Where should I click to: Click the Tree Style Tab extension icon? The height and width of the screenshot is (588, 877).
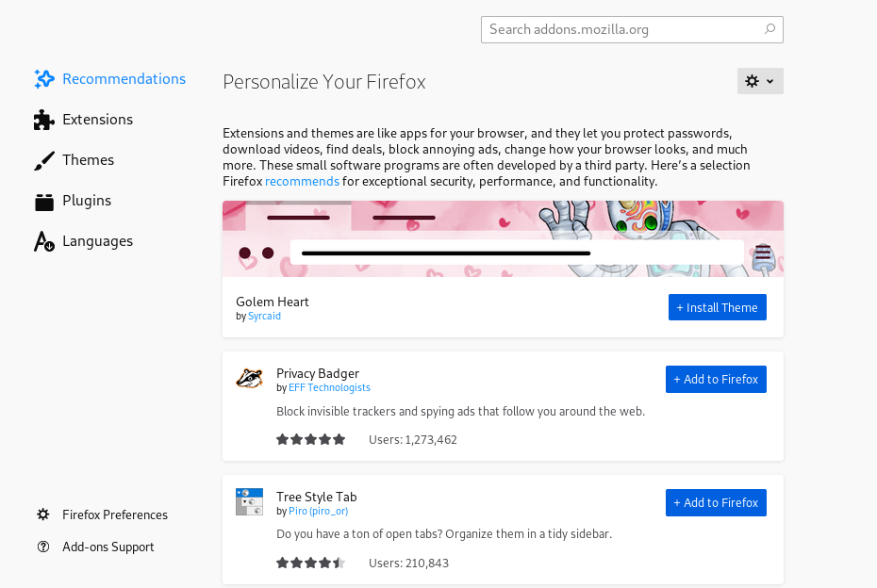[249, 502]
